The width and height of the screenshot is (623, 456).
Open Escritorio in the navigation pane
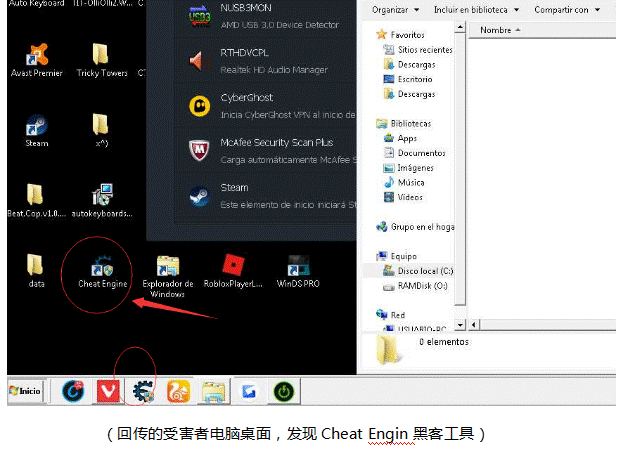(x=408, y=79)
